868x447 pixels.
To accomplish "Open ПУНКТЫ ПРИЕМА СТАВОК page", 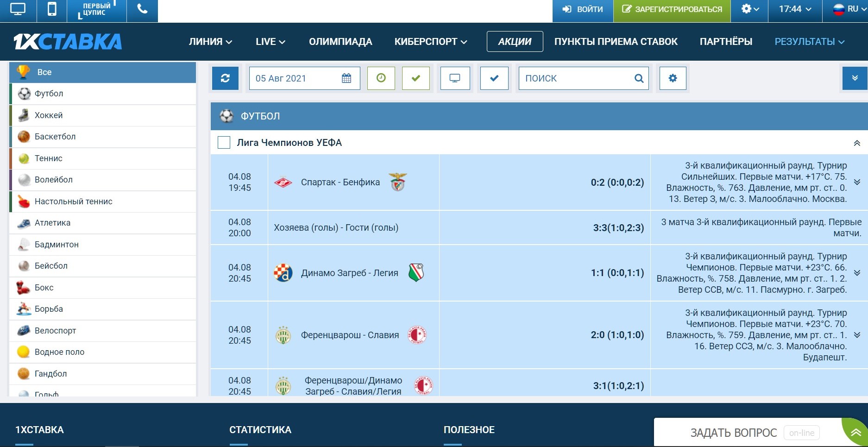I will point(616,42).
